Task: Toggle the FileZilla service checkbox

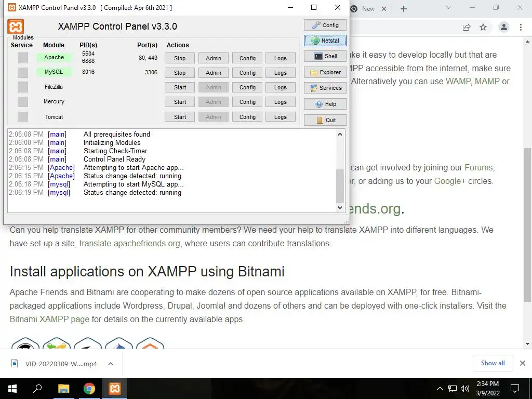Action: pos(23,87)
